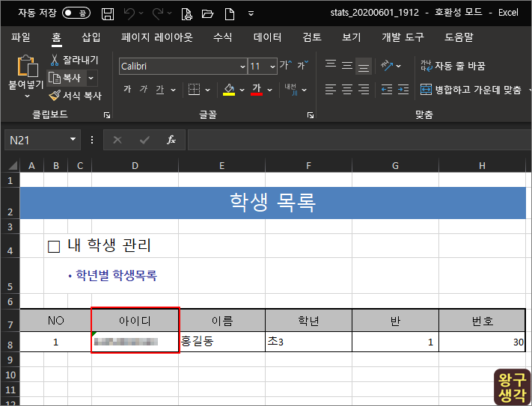The image size is (532, 406).
Task: Toggle italic 가 formatting
Action: tap(144, 90)
